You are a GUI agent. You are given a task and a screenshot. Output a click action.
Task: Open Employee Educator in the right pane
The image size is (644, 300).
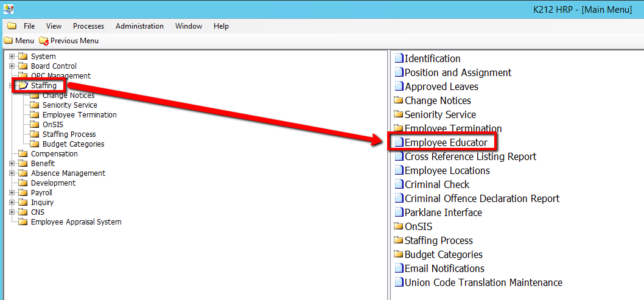click(x=446, y=142)
